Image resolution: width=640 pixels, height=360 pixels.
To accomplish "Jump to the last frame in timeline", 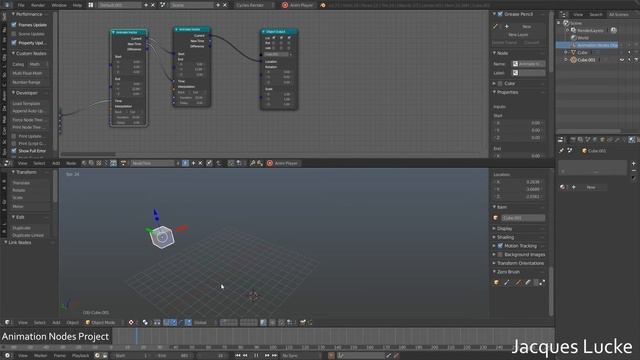I will coord(275,356).
